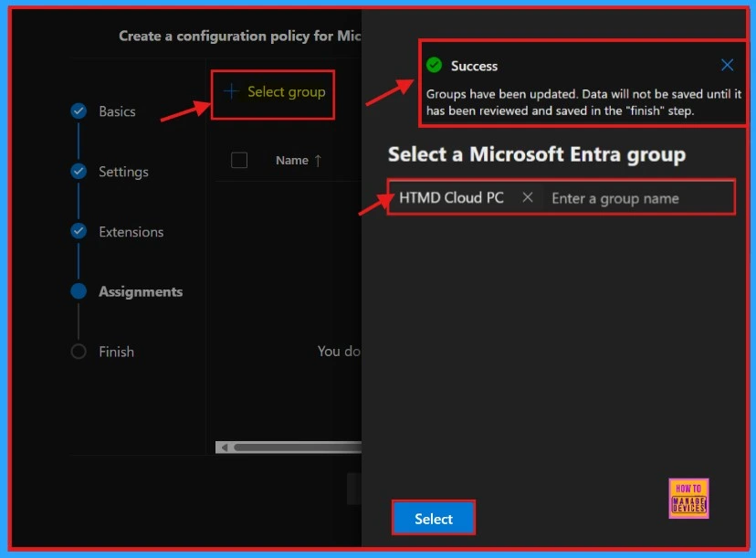Open the Finish step

click(116, 352)
